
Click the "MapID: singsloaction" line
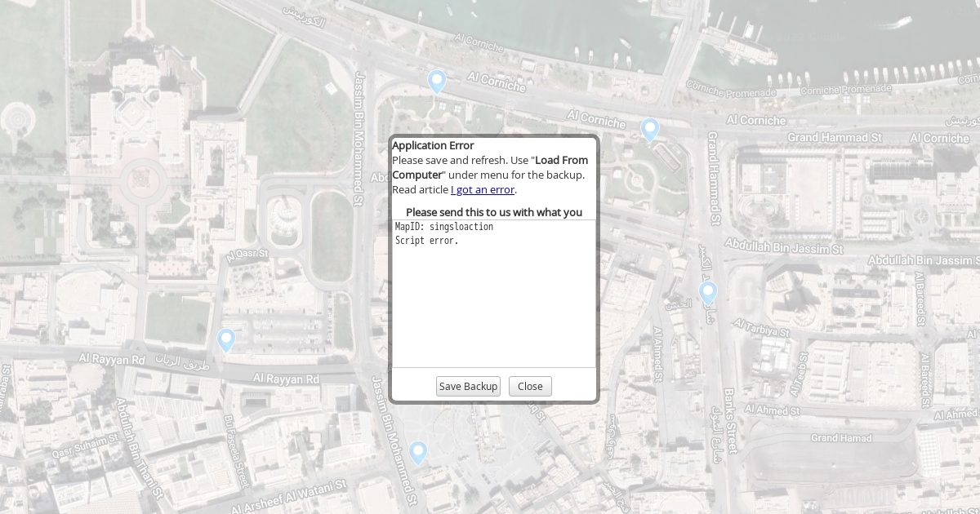tap(444, 227)
